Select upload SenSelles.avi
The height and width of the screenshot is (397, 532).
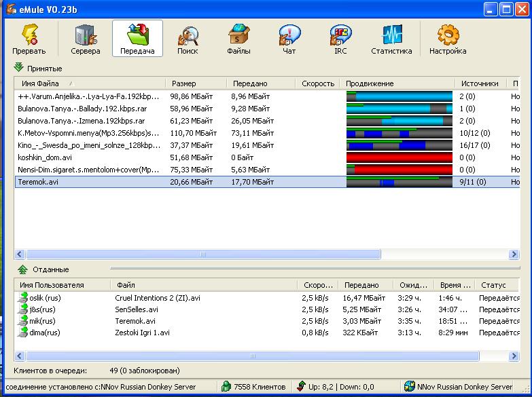[137, 309]
